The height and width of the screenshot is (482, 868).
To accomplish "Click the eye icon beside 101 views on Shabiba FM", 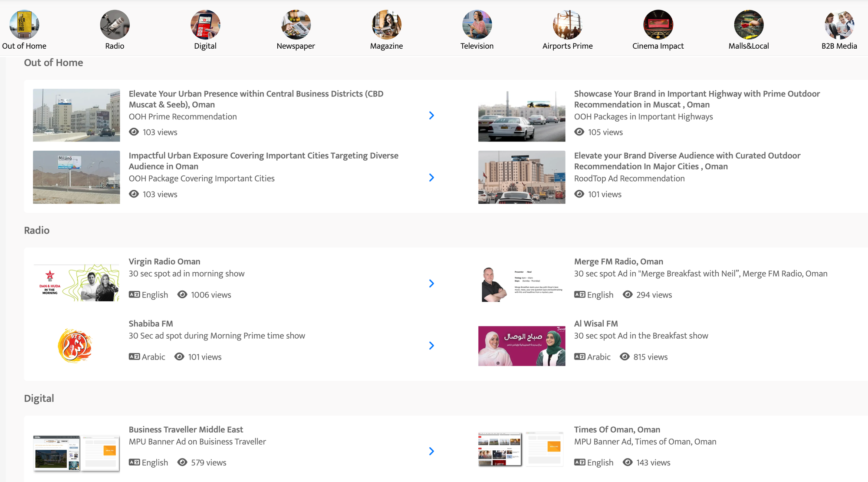I will tap(179, 357).
